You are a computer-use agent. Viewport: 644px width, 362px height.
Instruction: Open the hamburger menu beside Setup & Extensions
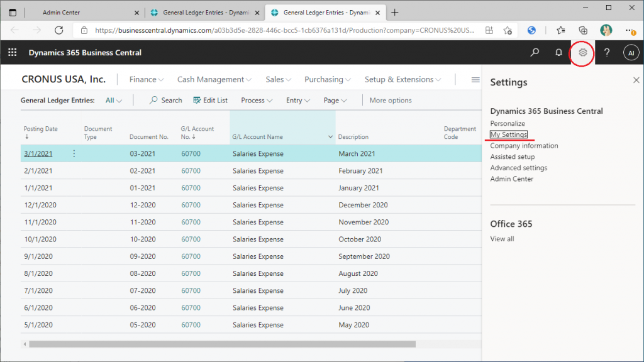click(475, 80)
